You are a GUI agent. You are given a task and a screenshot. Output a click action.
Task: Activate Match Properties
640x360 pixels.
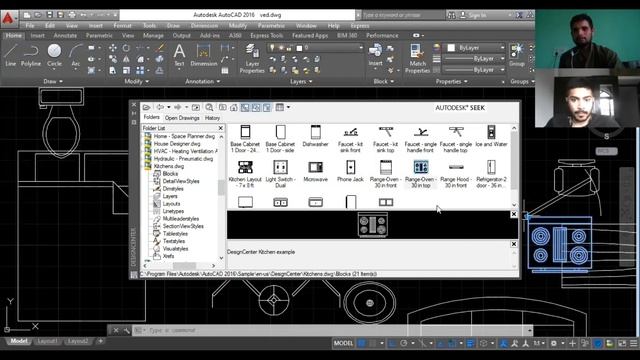click(x=418, y=59)
